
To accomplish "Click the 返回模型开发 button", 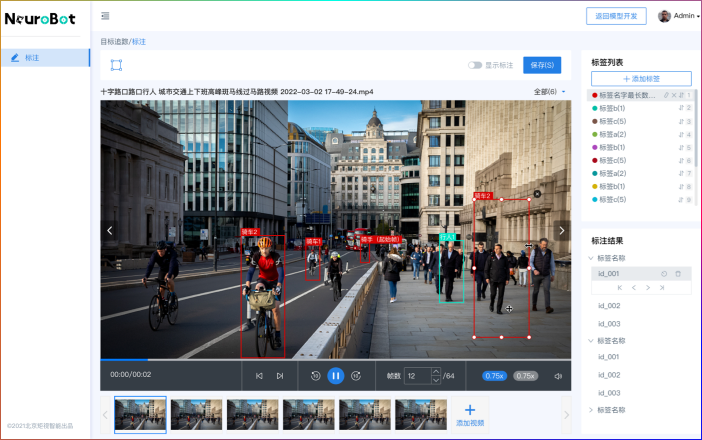I will tap(615, 16).
